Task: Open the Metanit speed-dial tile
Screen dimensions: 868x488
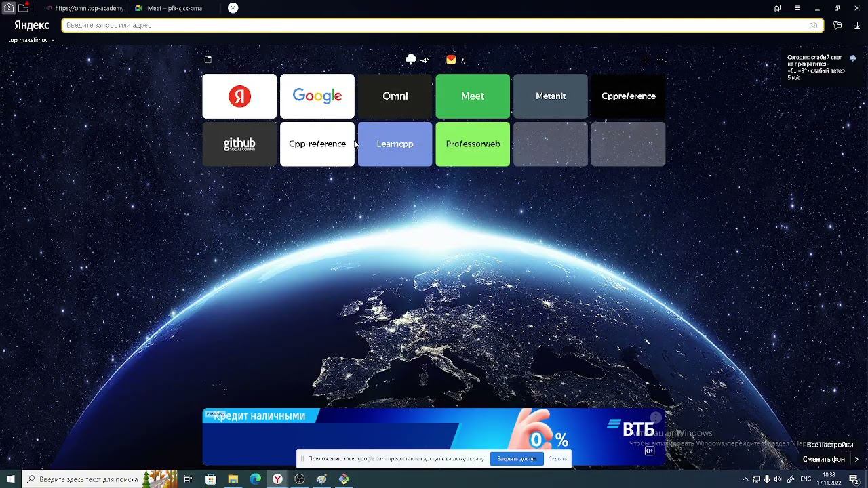Action: 551,96
